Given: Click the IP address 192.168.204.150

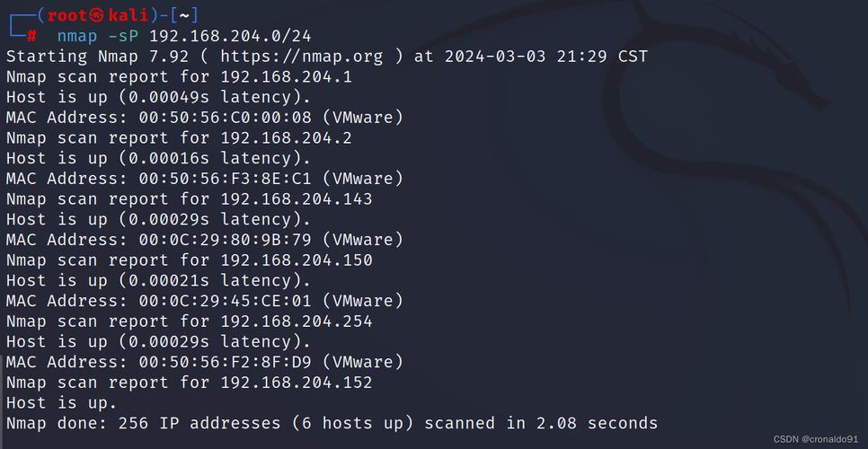Looking at the screenshot, I should (297, 260).
